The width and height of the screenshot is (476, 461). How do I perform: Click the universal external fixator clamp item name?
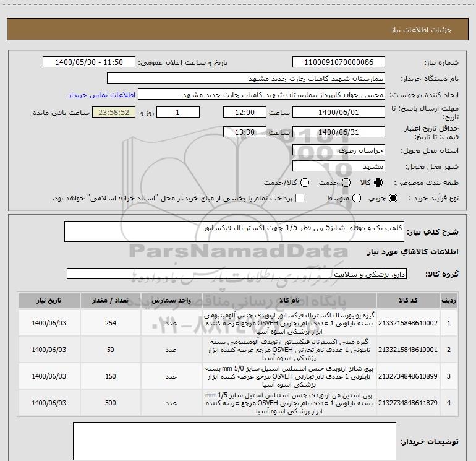point(289,323)
